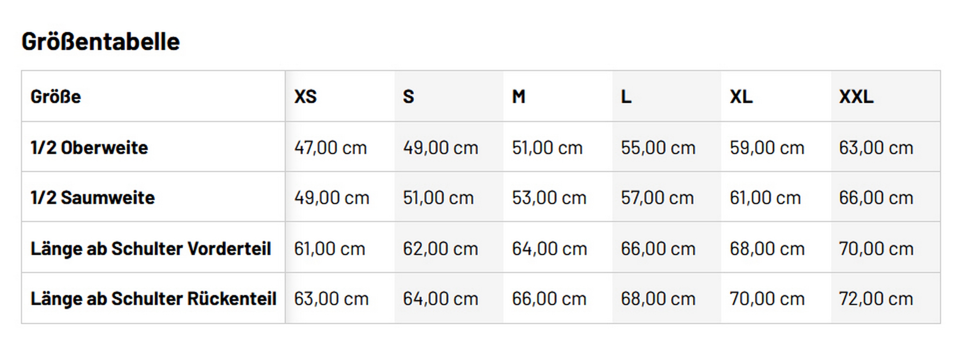980x355 pixels.
Task: Click the 1/2 Saumweite row label
Action: 93,198
